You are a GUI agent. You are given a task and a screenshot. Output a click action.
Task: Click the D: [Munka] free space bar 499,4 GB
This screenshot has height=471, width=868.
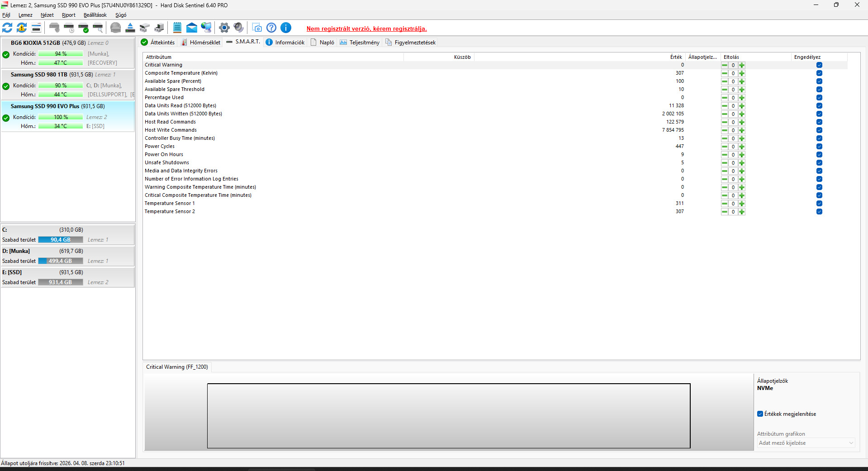(x=61, y=261)
